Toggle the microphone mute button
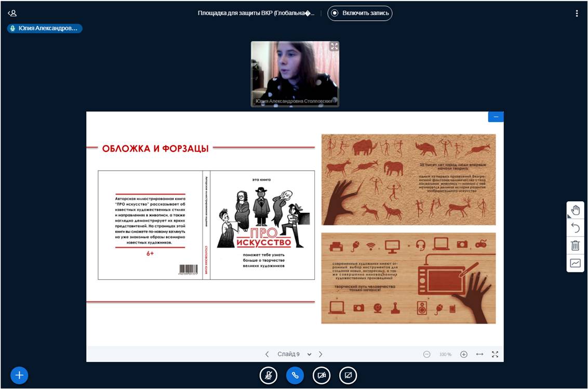The image size is (588, 389). pyautogui.click(x=269, y=375)
